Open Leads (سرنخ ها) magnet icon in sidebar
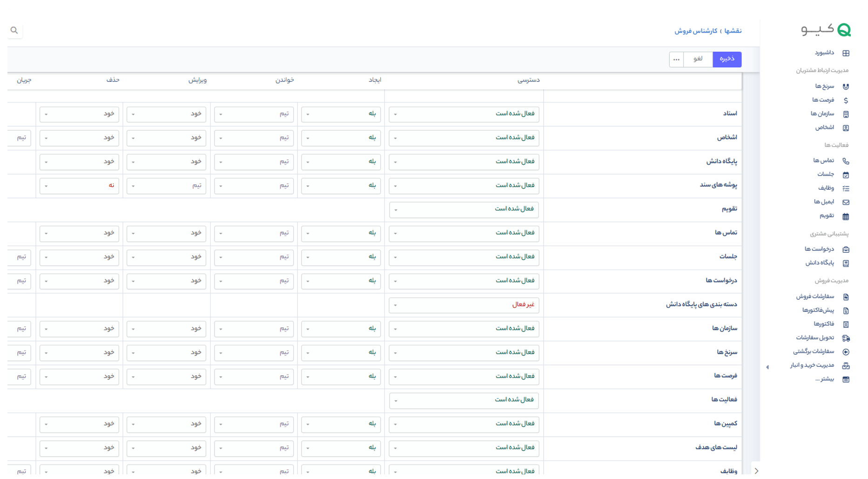The image size is (868, 479). 846,87
